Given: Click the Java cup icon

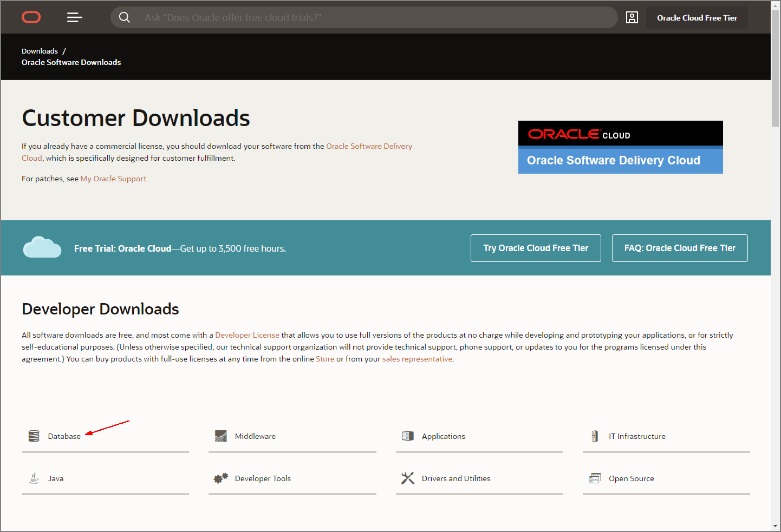Looking at the screenshot, I should (34, 478).
